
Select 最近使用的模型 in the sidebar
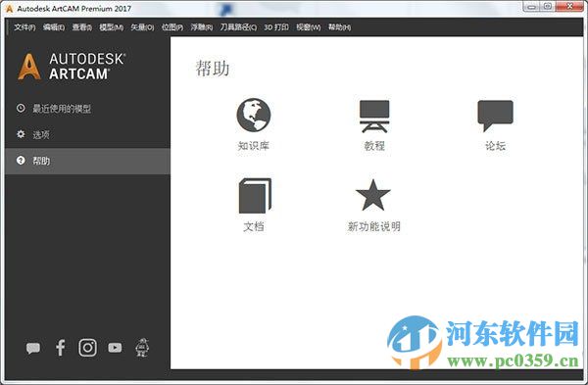[88, 109]
